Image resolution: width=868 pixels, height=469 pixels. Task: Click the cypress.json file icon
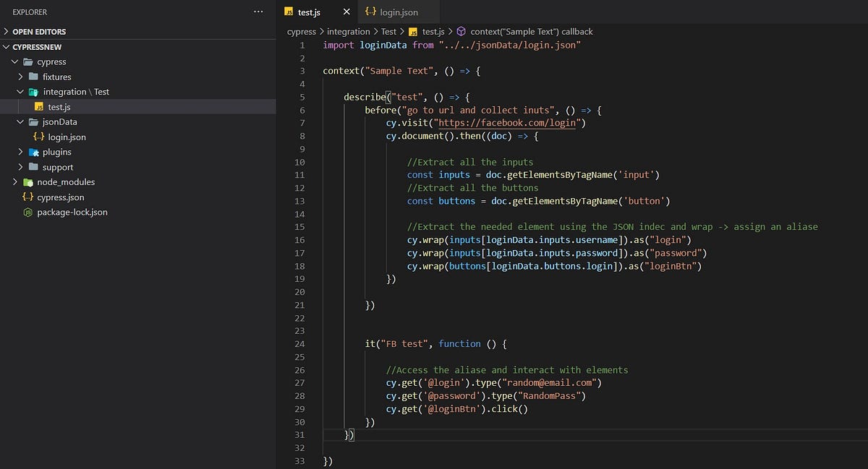point(29,197)
